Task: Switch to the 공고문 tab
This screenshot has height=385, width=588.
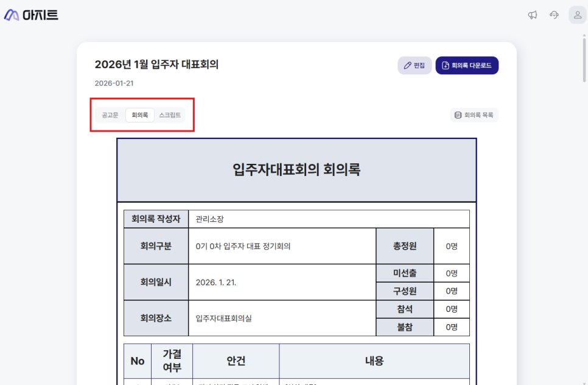Action: [x=110, y=115]
